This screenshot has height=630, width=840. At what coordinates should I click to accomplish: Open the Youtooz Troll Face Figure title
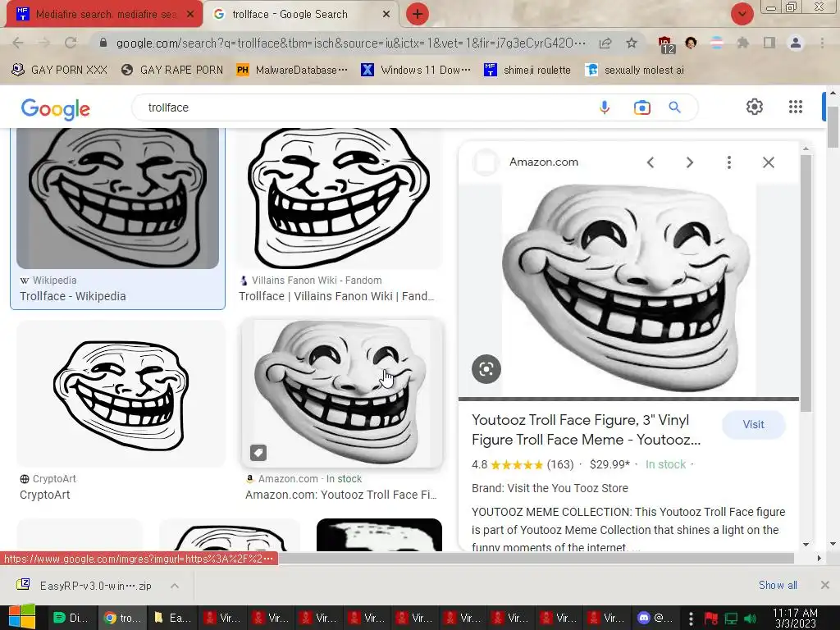586,430
